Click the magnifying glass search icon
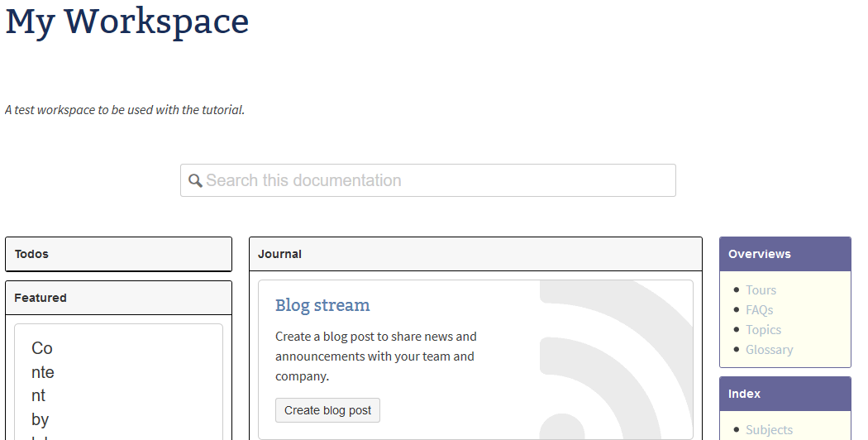The image size is (868, 440). pyautogui.click(x=195, y=180)
